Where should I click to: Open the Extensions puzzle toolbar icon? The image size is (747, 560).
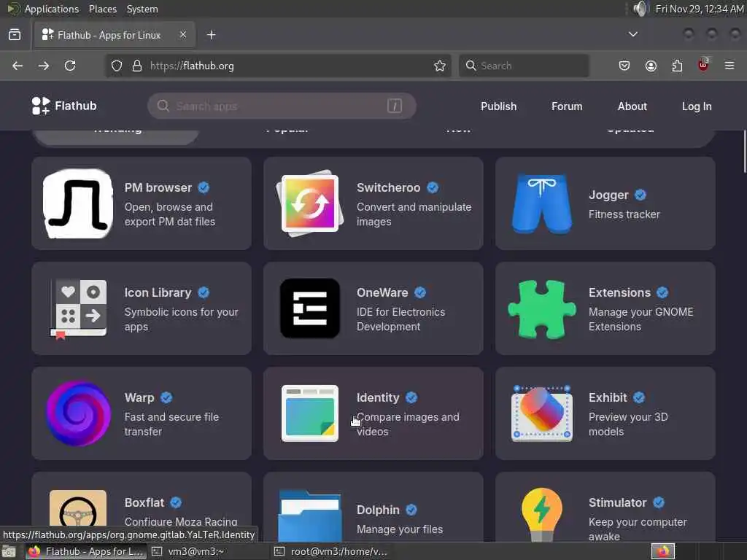point(677,66)
